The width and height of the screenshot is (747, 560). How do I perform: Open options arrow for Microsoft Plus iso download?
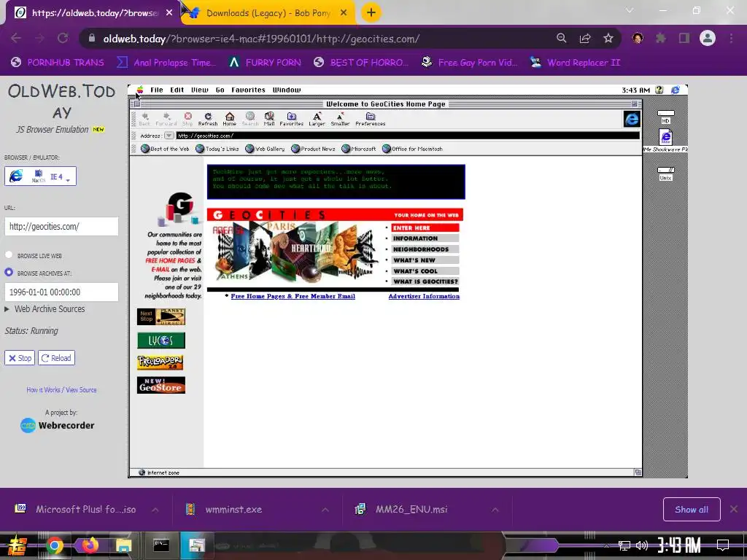point(155,510)
